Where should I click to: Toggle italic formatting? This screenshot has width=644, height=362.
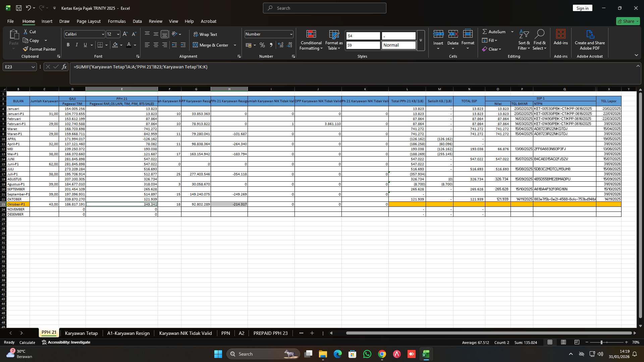click(x=76, y=45)
